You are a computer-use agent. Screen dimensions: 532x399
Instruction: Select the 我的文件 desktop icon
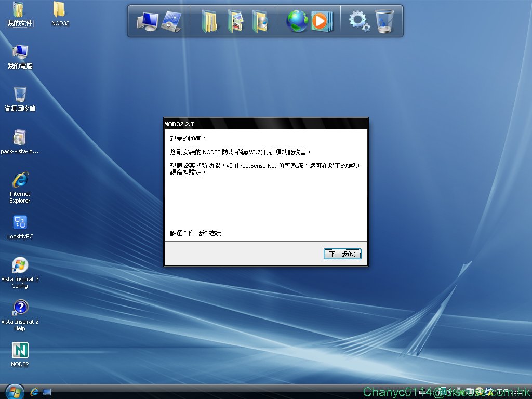tap(20, 14)
